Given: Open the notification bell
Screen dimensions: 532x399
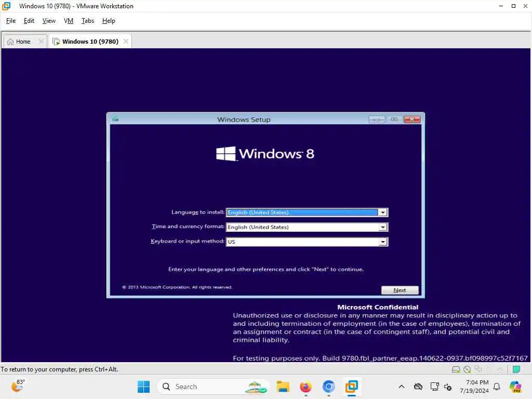Looking at the screenshot, I should 497,387.
